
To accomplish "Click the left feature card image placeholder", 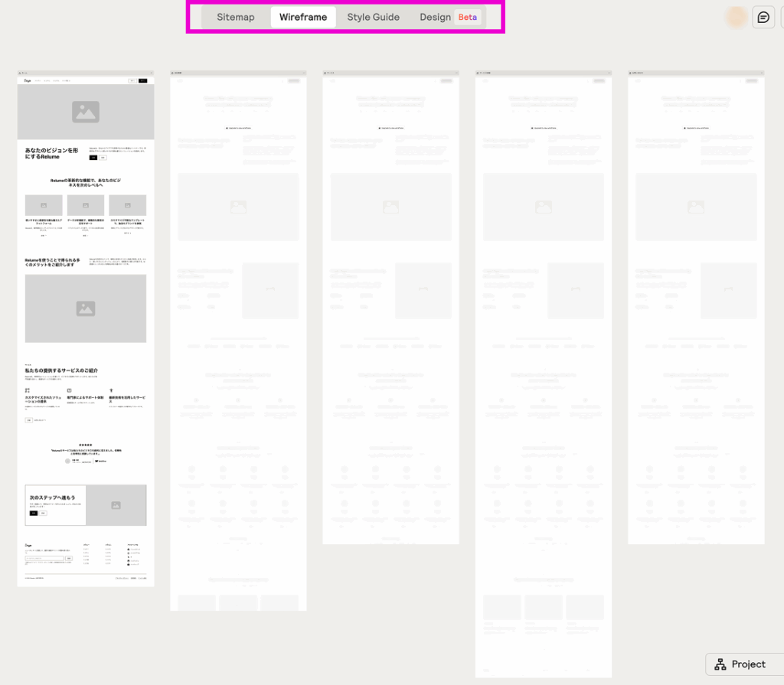I will (x=44, y=205).
